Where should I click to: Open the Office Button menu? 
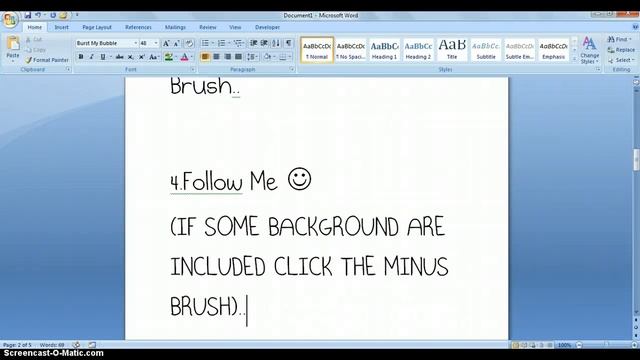pyautogui.click(x=10, y=20)
